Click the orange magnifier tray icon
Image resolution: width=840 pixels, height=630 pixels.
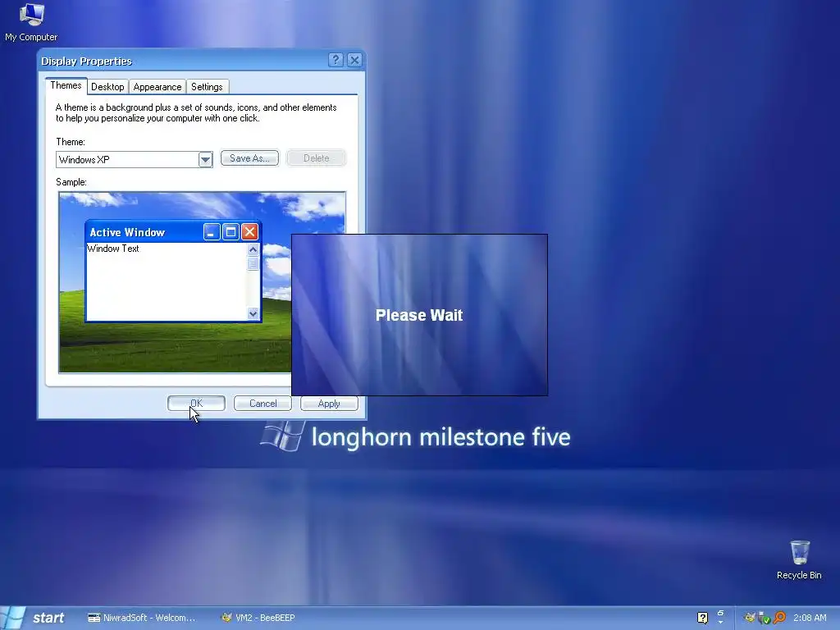point(779,618)
